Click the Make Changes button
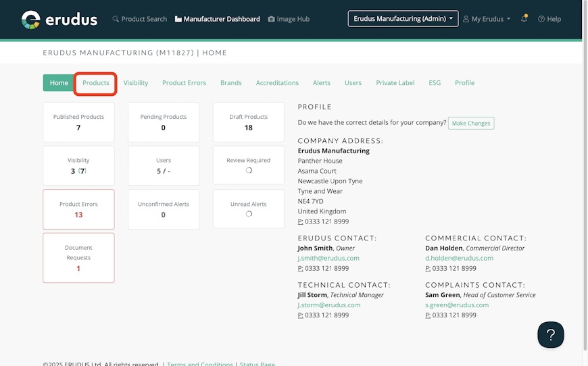The image size is (588, 366). [471, 124]
